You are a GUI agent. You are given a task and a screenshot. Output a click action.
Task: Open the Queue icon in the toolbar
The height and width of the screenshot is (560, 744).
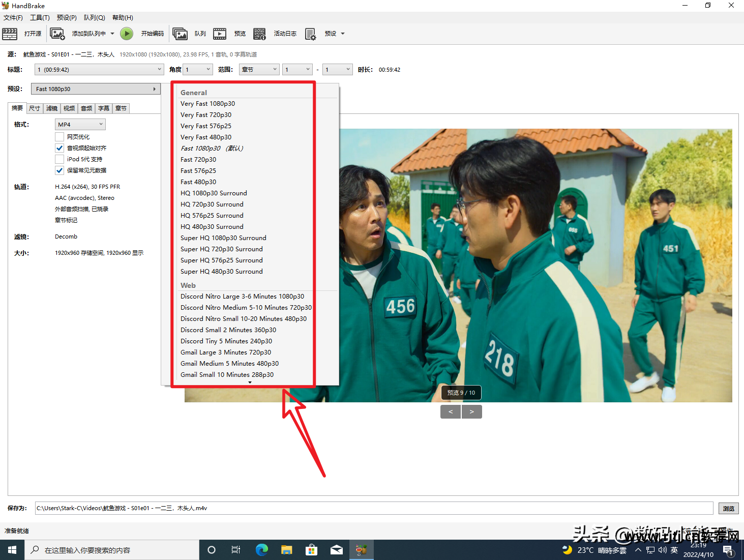coord(180,34)
